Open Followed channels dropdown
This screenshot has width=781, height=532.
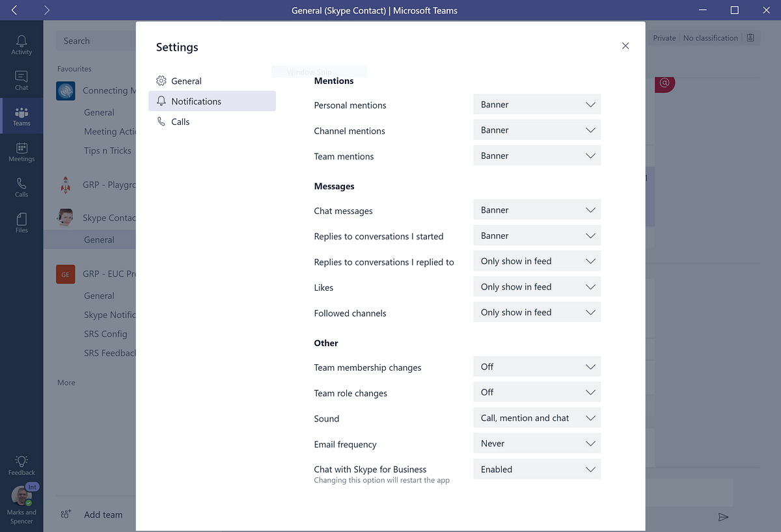[x=537, y=312]
